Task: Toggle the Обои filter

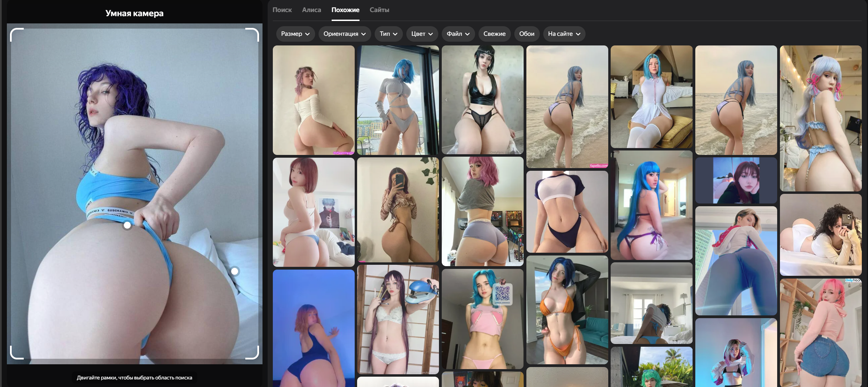Action: 526,34
